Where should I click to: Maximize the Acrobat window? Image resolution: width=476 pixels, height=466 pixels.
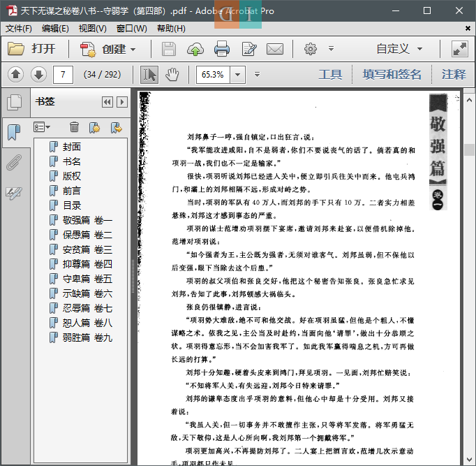click(x=427, y=10)
